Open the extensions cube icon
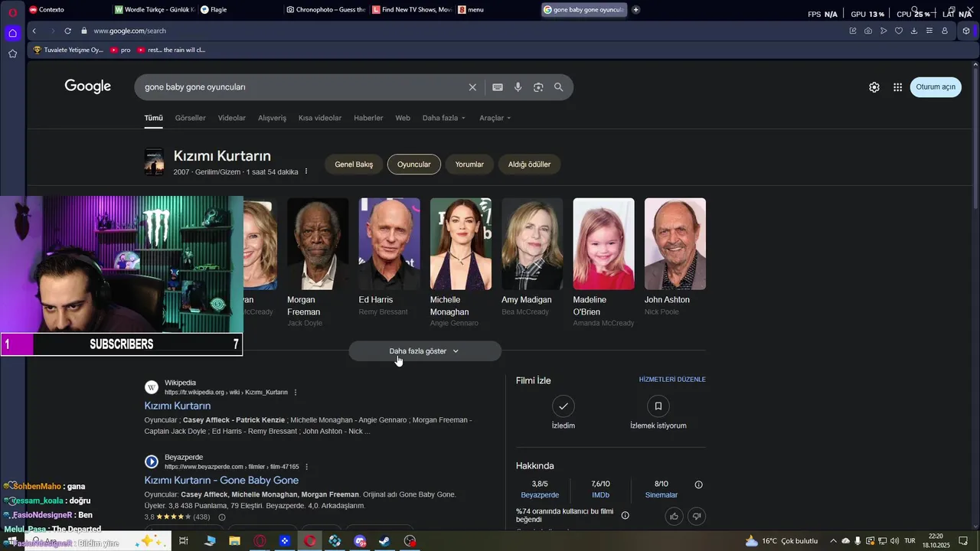This screenshot has height=551, width=980. [966, 31]
